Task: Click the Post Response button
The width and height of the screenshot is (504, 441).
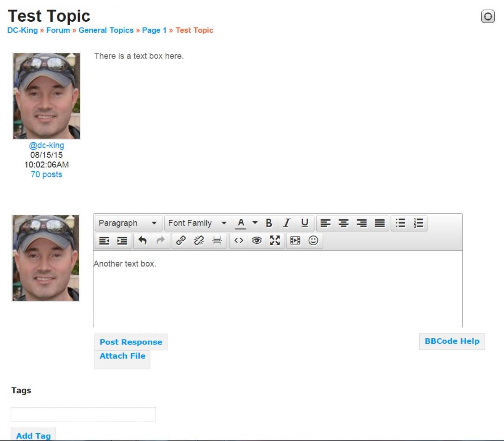Action: [x=131, y=342]
